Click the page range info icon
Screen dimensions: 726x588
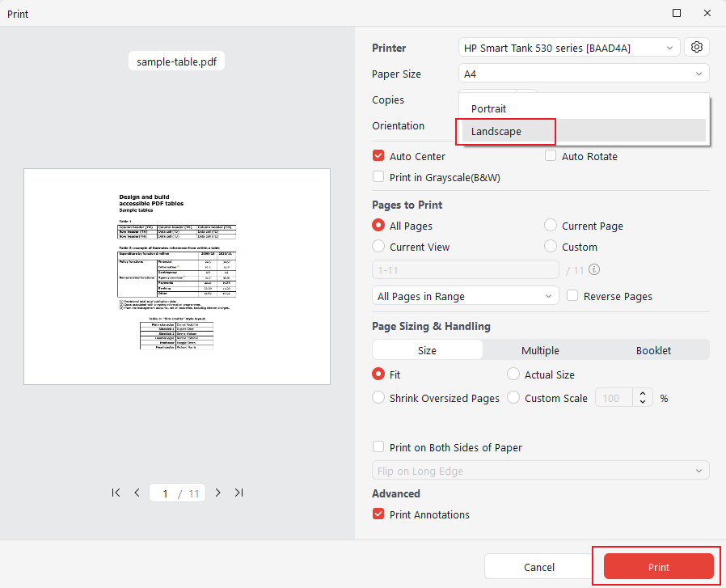point(593,270)
